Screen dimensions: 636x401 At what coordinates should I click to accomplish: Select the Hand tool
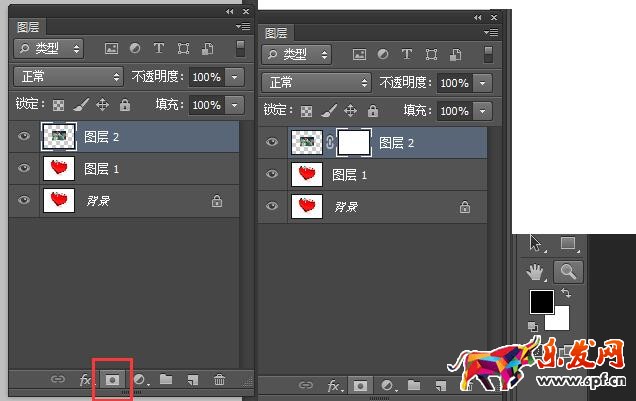(538, 271)
